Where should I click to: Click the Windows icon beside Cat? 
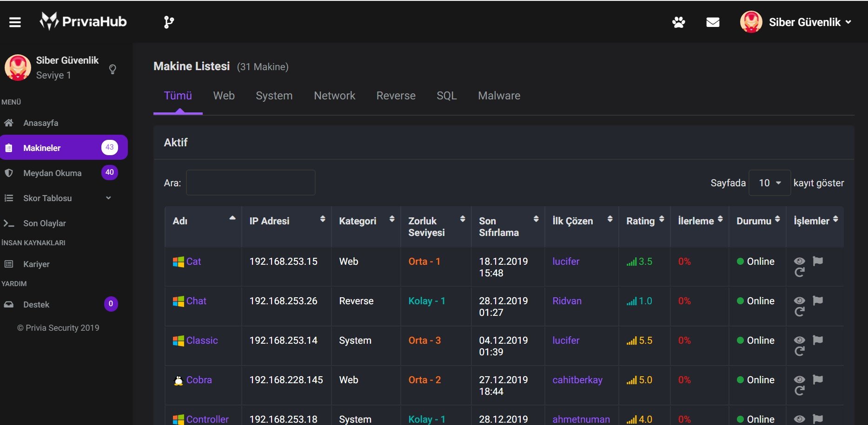pyautogui.click(x=178, y=262)
